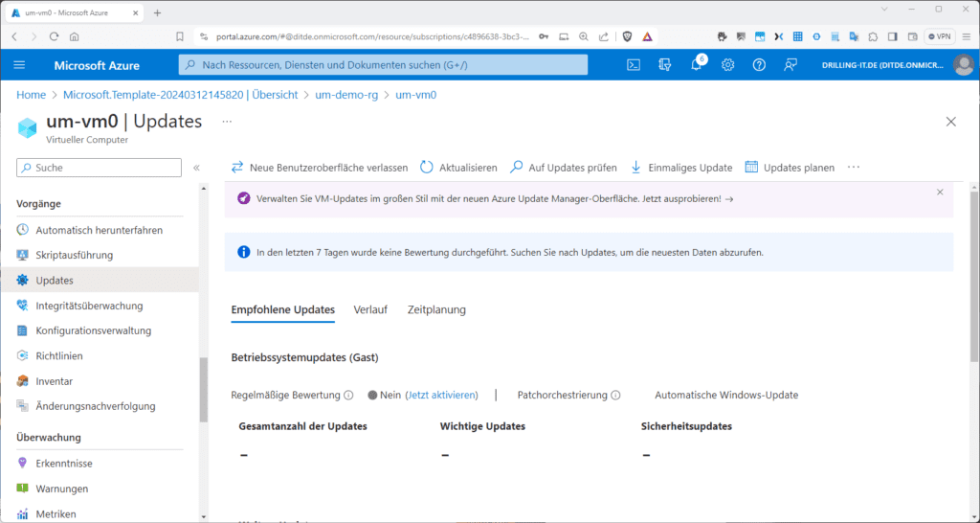
Task: Click the sidebar scroll down arrow
Action: tap(203, 516)
